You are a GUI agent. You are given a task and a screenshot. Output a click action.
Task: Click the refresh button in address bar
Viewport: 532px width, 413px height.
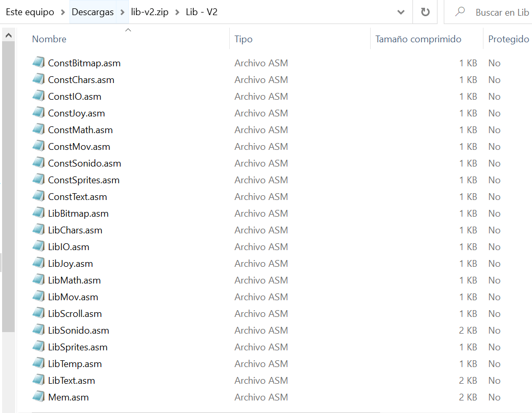(x=425, y=12)
